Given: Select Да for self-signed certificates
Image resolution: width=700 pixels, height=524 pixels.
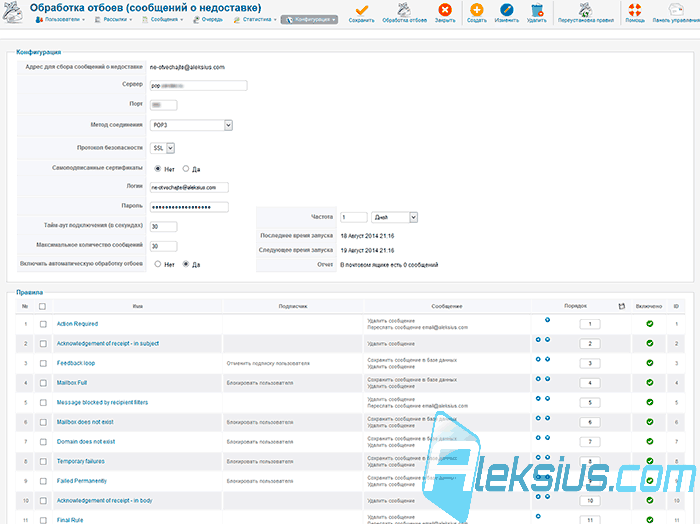Looking at the screenshot, I should pyautogui.click(x=186, y=169).
